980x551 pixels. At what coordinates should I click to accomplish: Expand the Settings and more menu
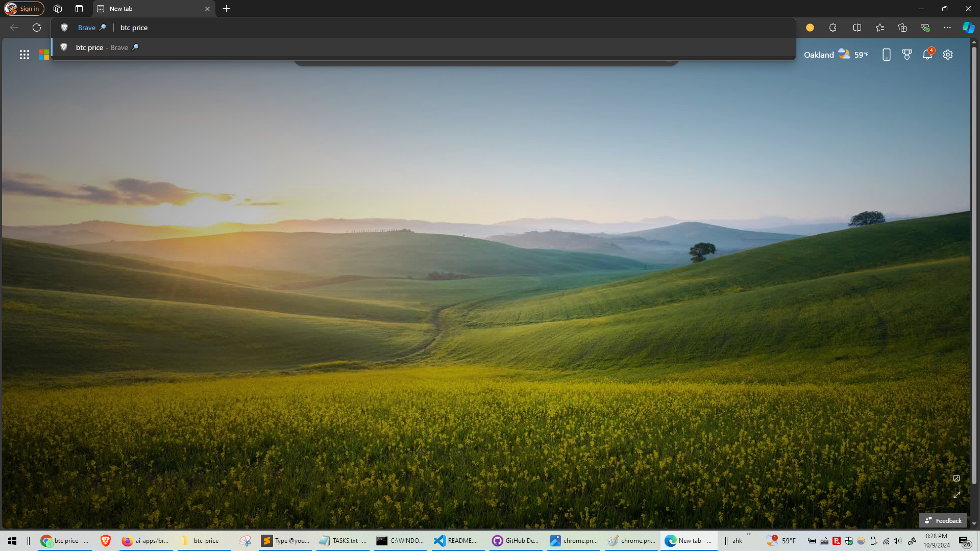947,28
